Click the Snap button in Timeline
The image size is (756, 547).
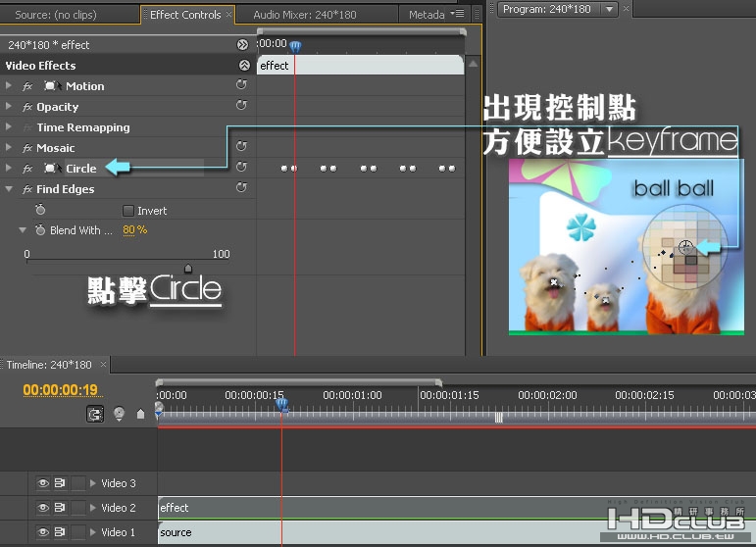95,414
